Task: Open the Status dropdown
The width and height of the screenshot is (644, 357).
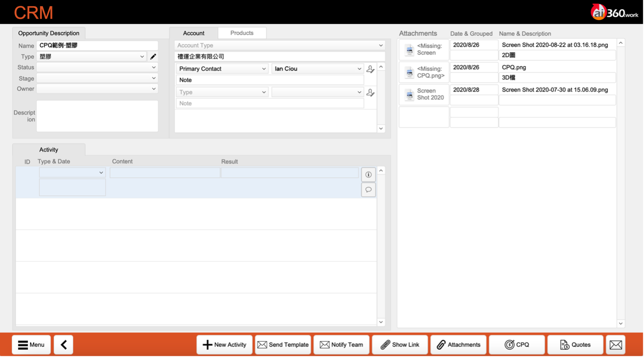Action: point(97,68)
